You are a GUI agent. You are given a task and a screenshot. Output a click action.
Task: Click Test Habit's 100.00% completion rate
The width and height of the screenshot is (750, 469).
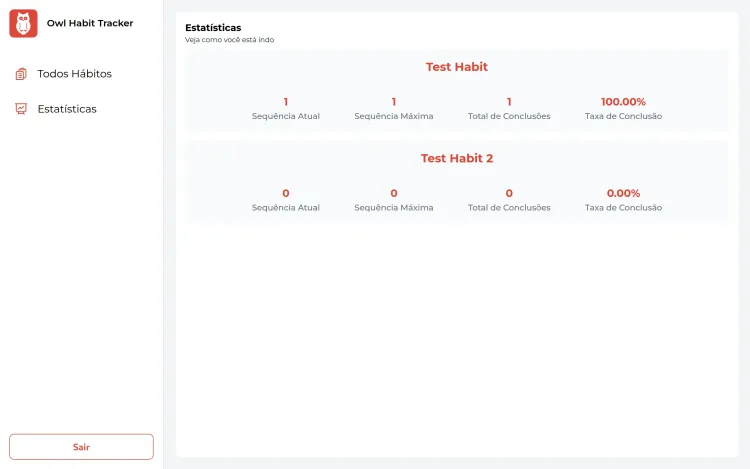[623, 102]
